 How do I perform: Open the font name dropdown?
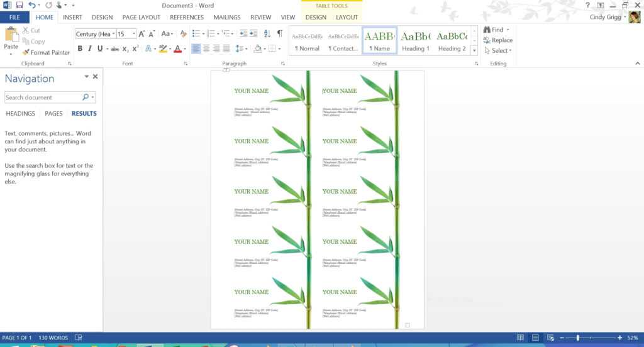[x=113, y=34]
